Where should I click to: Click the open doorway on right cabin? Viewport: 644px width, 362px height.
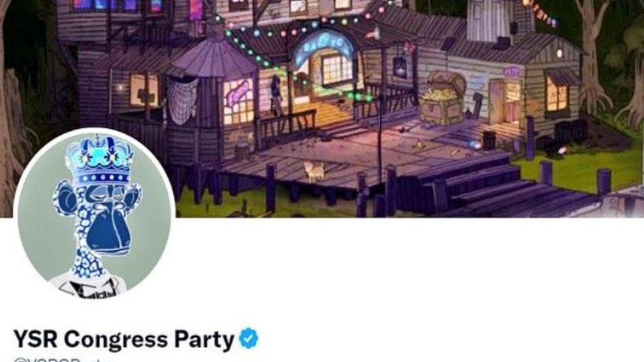(505, 102)
